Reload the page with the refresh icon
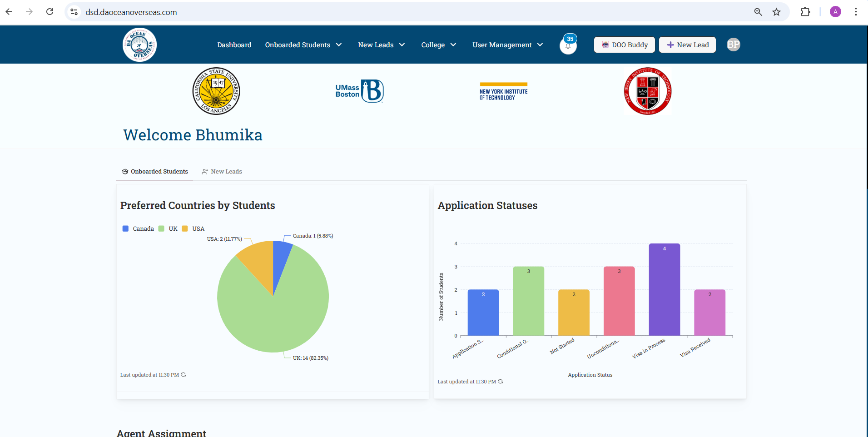This screenshot has width=868, height=437. point(50,12)
